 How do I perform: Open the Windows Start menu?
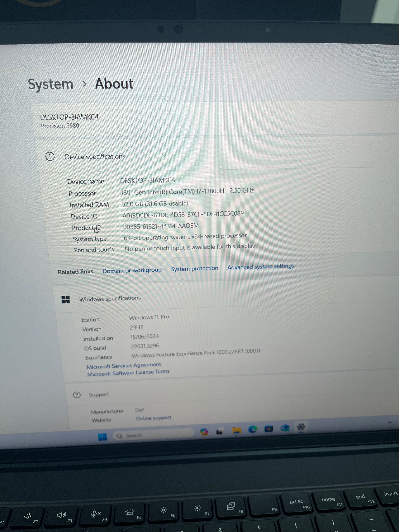tap(103, 437)
